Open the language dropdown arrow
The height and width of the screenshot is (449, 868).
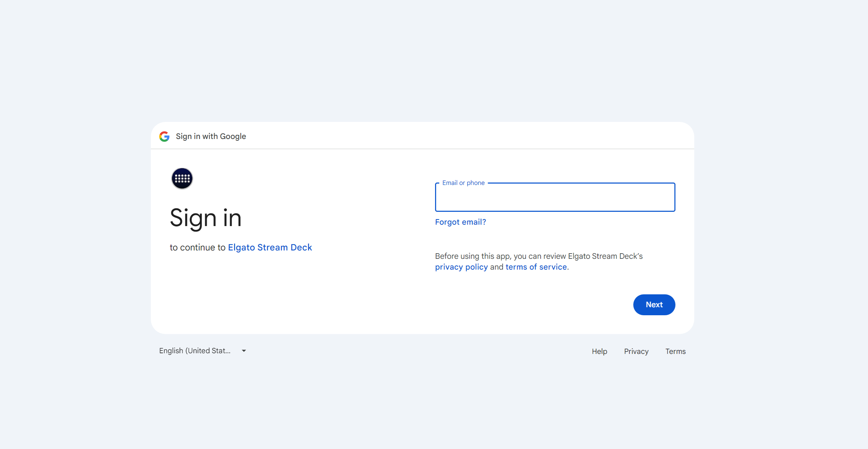pos(244,351)
